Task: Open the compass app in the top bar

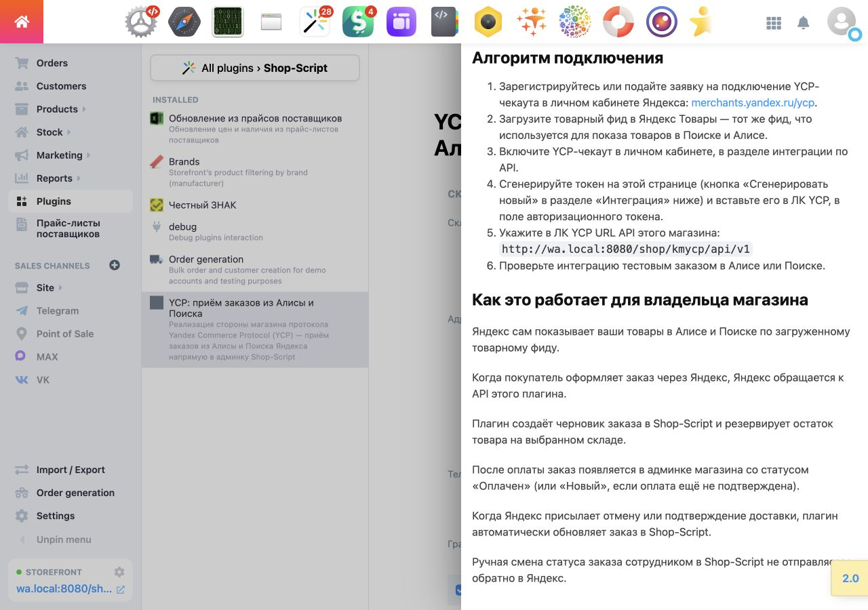Action: pyautogui.click(x=184, y=22)
